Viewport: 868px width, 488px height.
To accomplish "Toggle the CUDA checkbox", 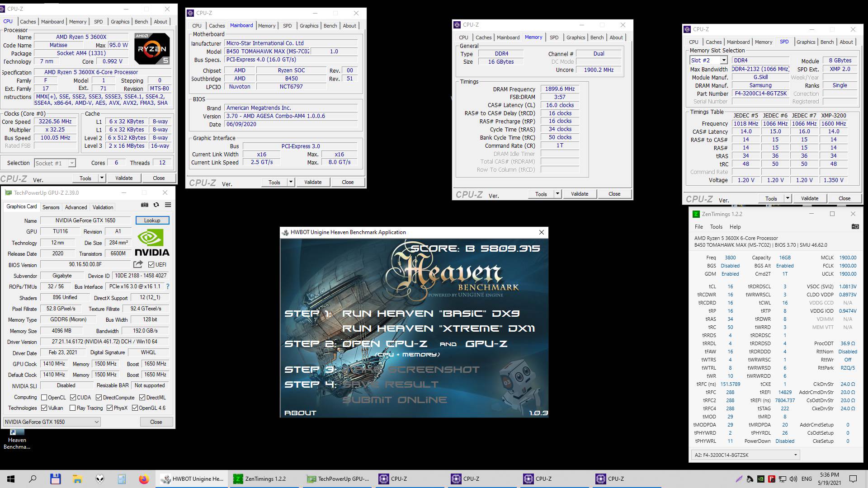I will click(73, 398).
